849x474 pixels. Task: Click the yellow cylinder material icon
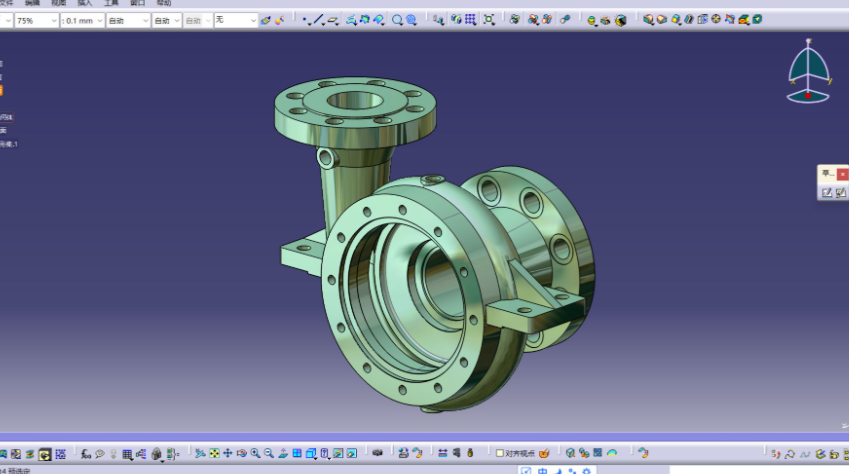click(591, 20)
